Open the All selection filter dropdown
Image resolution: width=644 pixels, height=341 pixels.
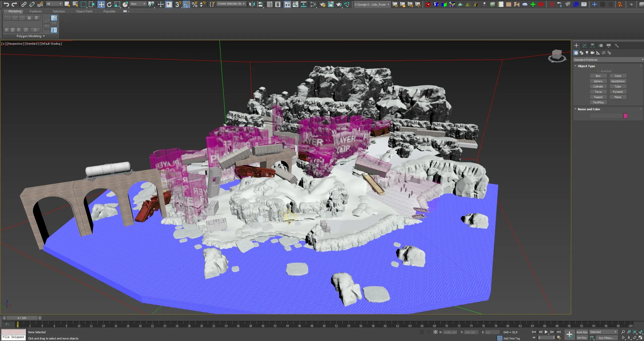[x=54, y=4]
